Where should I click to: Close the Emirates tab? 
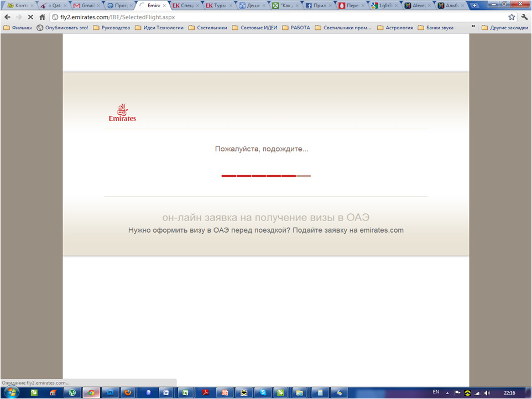pos(164,6)
